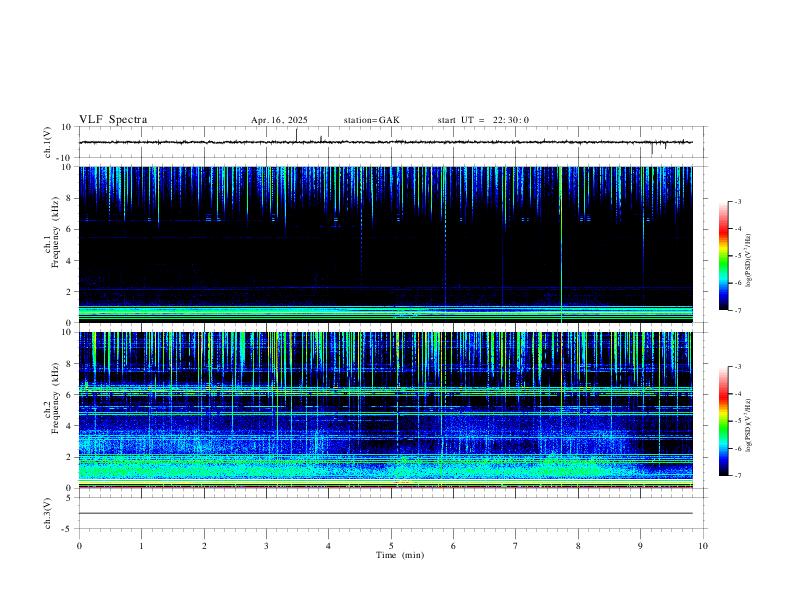
Task: Click the '-3' label on the upper color scale
Action: [x=737, y=201]
